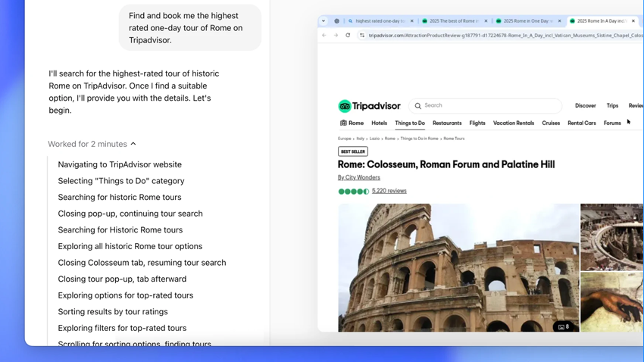Click the Tripadvisor search field
This screenshot has height=362, width=644.
486,105
